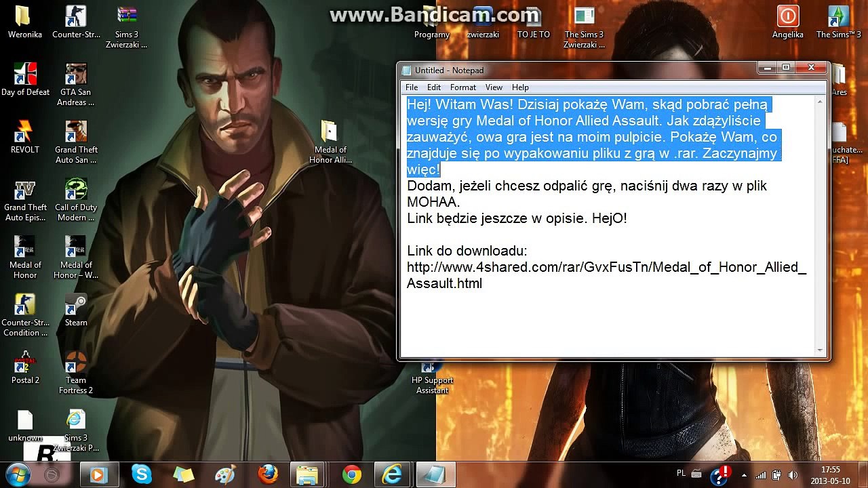Select the unknown file on the desktop
This screenshot has width=868, height=488.
coord(25,426)
